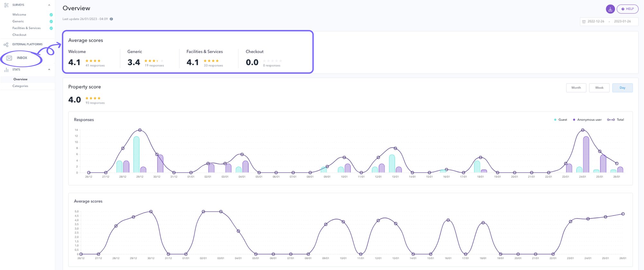Switch property score view to Week
This screenshot has width=644, height=270.
pyautogui.click(x=599, y=88)
